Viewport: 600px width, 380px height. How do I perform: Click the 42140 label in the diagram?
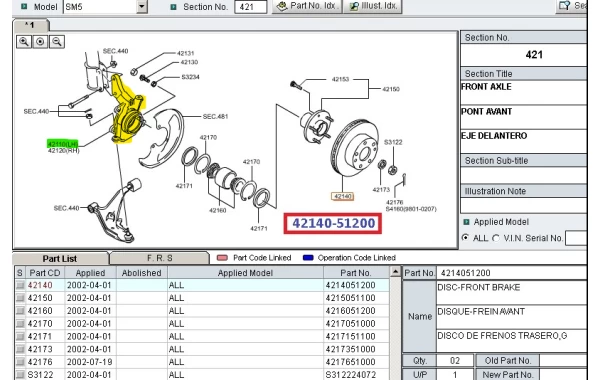click(x=342, y=196)
